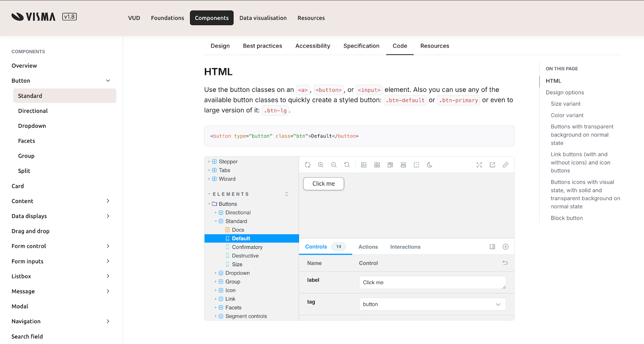
Task: Open the tag dropdown showing button
Action: pos(432,304)
